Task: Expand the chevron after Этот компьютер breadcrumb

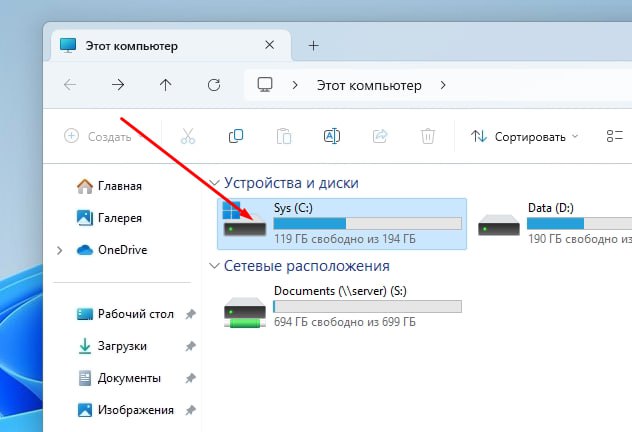Action: pos(443,85)
